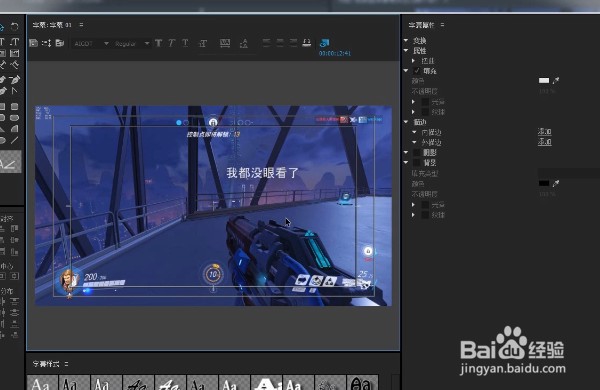Pick background color with the 背景 eyedropper
The image size is (600, 390).
[556, 183]
